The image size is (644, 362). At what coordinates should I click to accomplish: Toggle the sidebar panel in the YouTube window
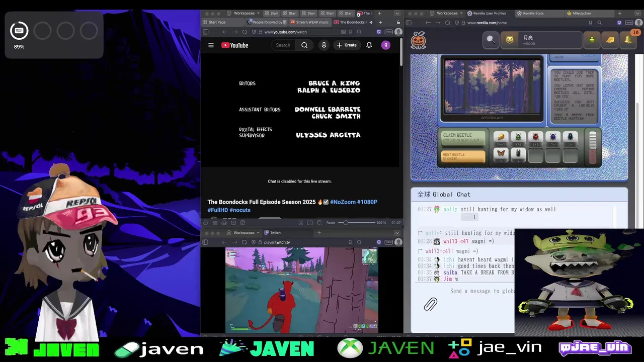pos(205,32)
